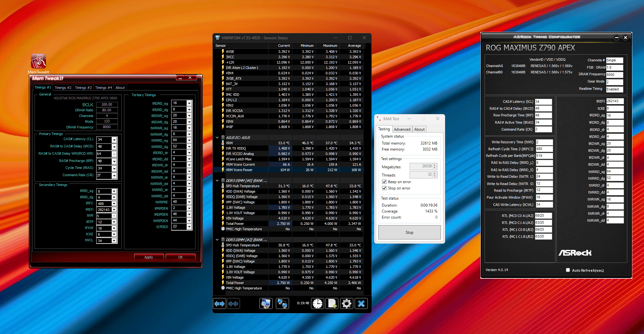Click the PMIC High Temperature status icon for DIMM #0
This screenshot has height=334, width=644.
click(223, 229)
